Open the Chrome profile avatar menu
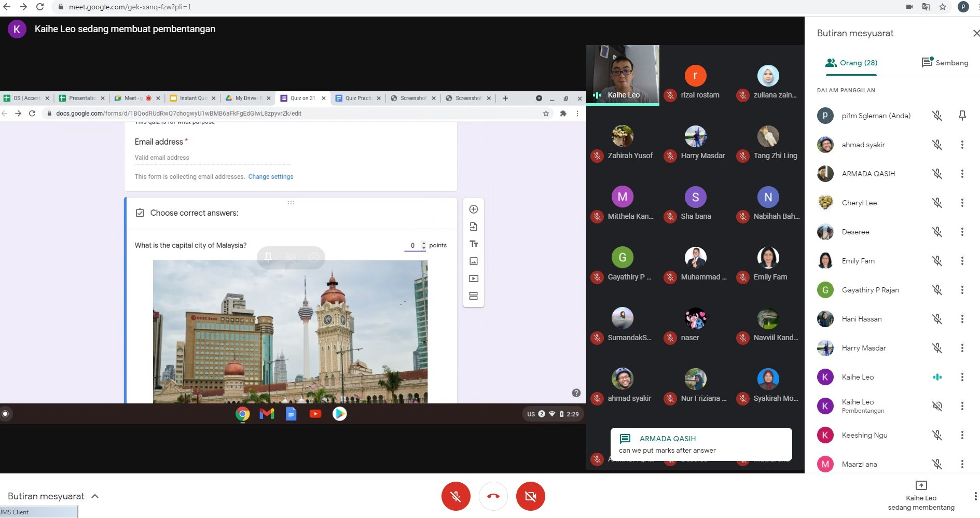Image resolution: width=980 pixels, height=518 pixels. click(x=963, y=7)
